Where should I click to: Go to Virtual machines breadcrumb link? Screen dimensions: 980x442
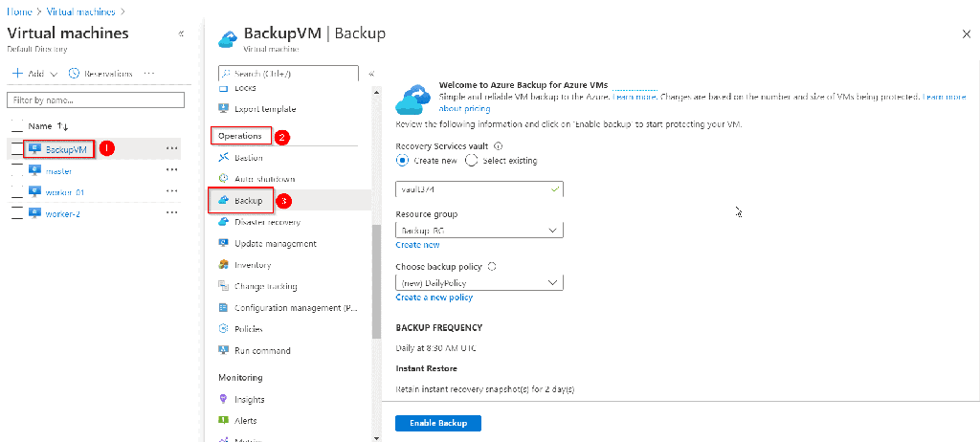pos(80,11)
